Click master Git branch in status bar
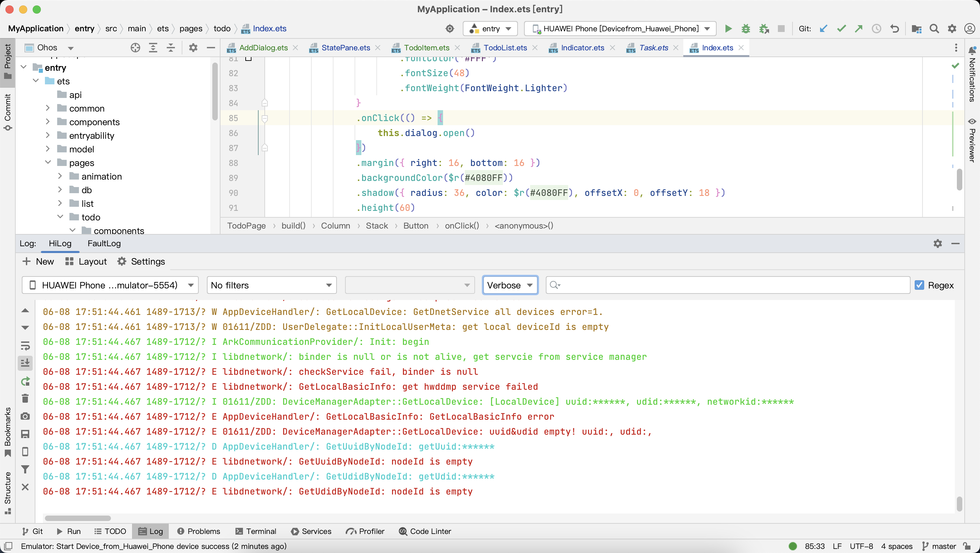This screenshot has width=980, height=553. (x=939, y=546)
